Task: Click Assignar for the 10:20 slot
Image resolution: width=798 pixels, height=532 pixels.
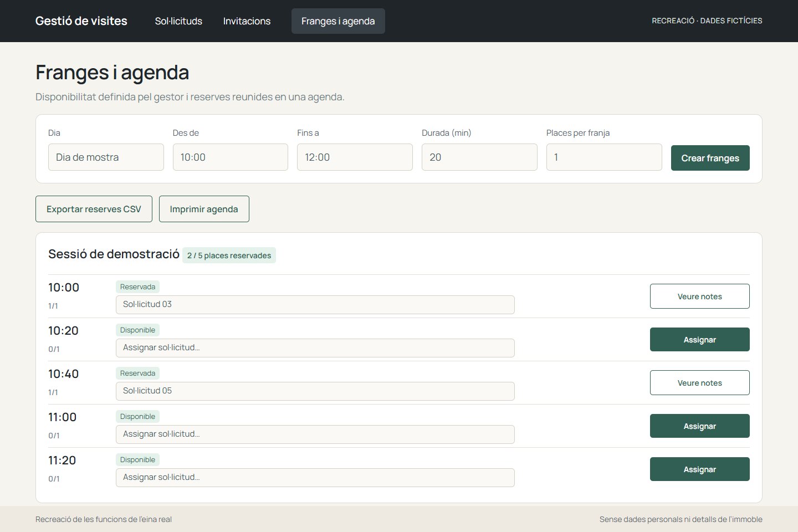Action: click(x=700, y=340)
